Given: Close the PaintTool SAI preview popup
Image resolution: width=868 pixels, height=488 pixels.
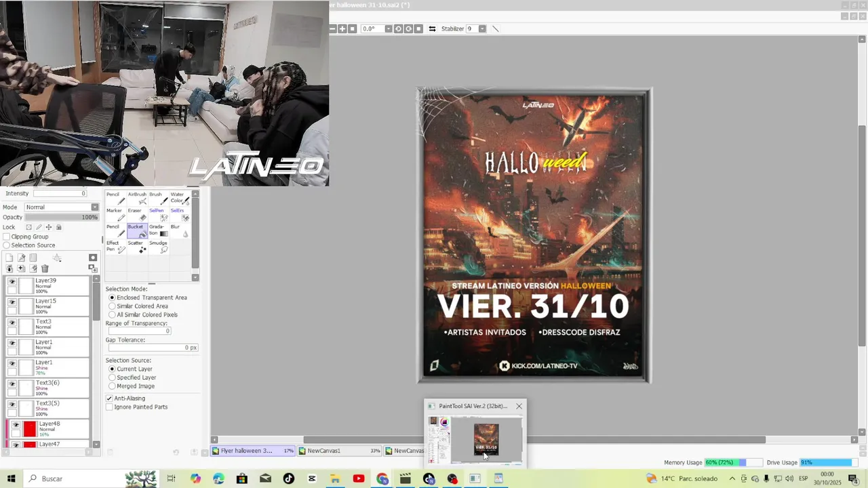Looking at the screenshot, I should click(x=519, y=406).
